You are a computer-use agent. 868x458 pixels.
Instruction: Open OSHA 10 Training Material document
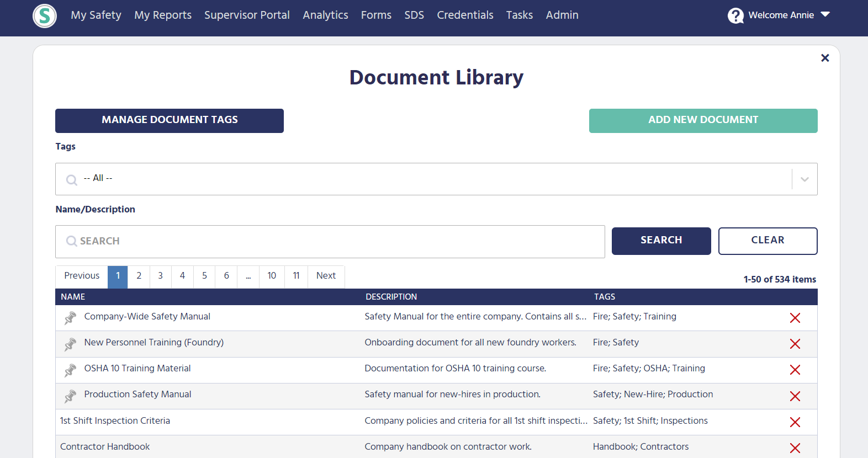(137, 369)
